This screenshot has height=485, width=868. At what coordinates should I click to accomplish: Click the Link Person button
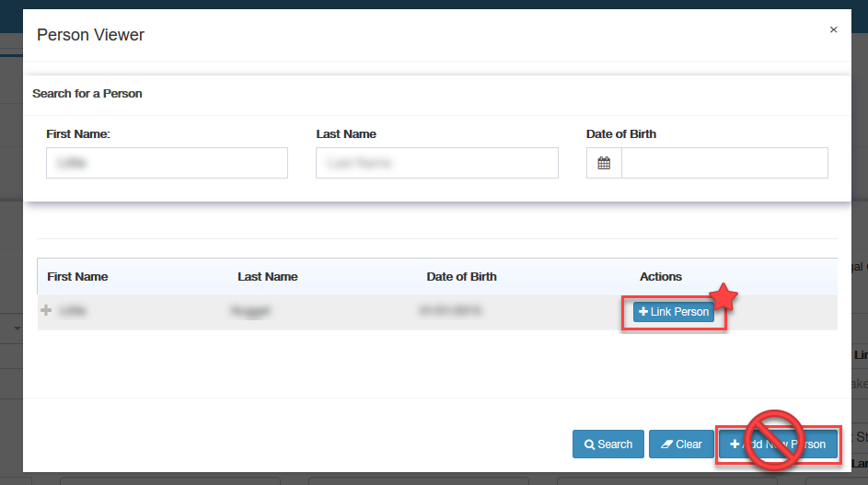(x=674, y=312)
